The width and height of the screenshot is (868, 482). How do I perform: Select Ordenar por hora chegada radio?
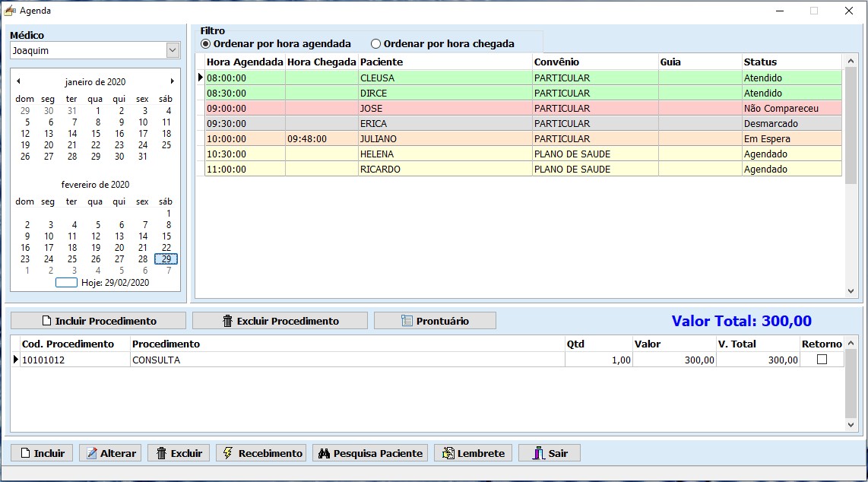376,44
